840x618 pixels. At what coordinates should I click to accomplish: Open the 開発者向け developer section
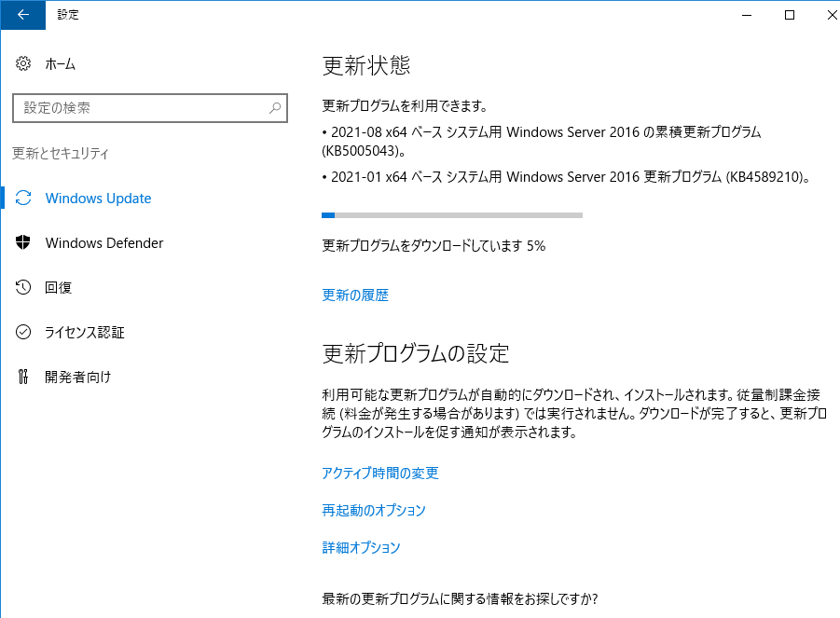tap(78, 377)
